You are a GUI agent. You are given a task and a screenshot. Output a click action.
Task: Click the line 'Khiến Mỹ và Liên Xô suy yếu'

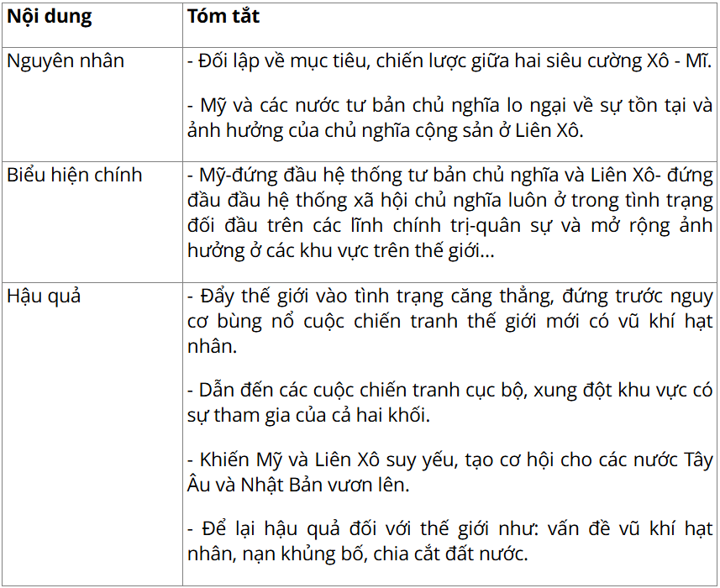[449, 460]
